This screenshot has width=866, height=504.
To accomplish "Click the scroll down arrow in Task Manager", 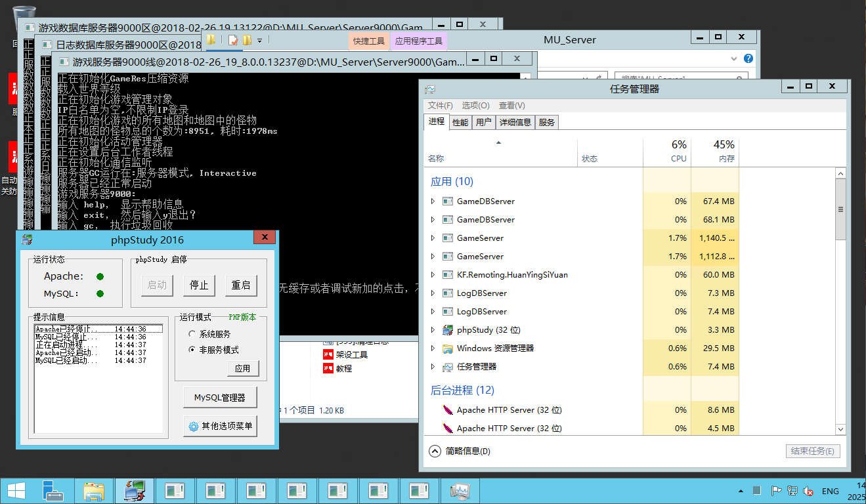I will [x=840, y=429].
